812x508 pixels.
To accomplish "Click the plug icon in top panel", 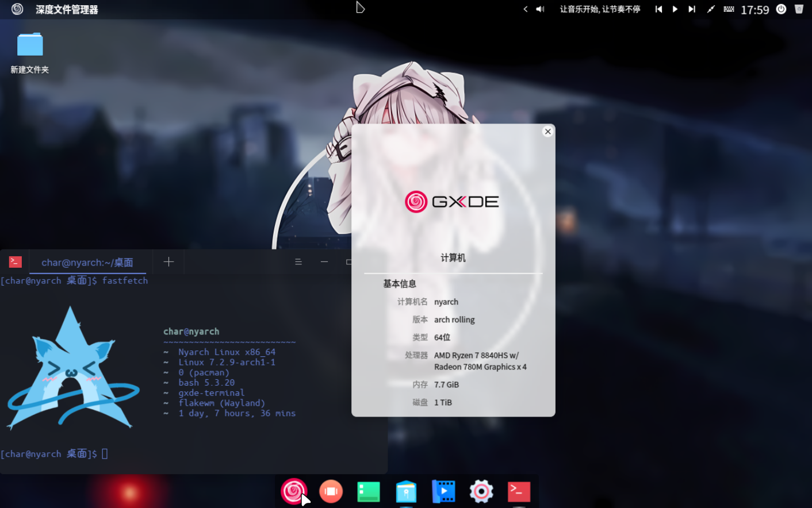I will (711, 9).
